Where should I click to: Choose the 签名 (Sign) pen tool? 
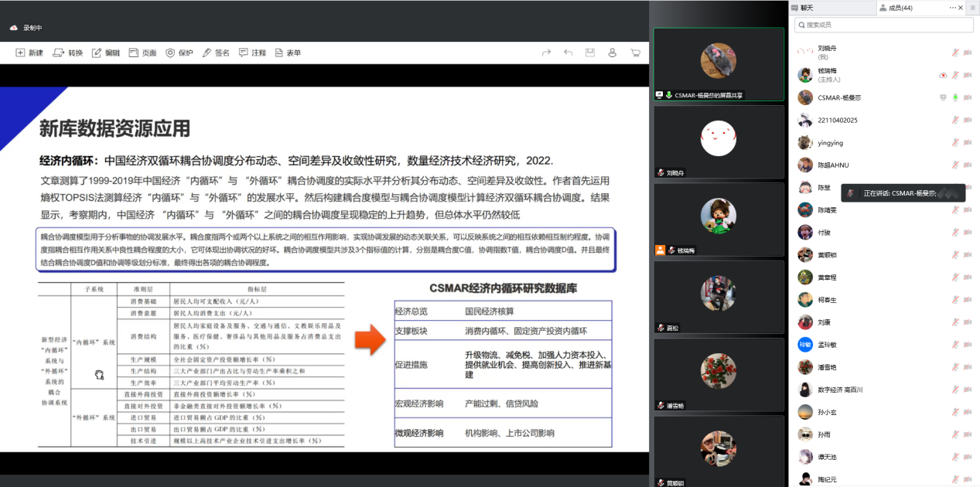[216, 53]
